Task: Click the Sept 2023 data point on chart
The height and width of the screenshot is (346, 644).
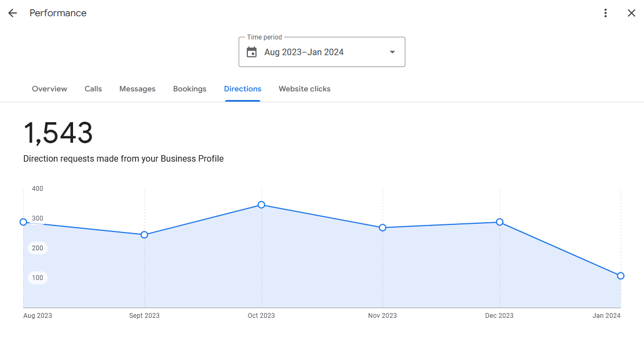Action: [144, 235]
